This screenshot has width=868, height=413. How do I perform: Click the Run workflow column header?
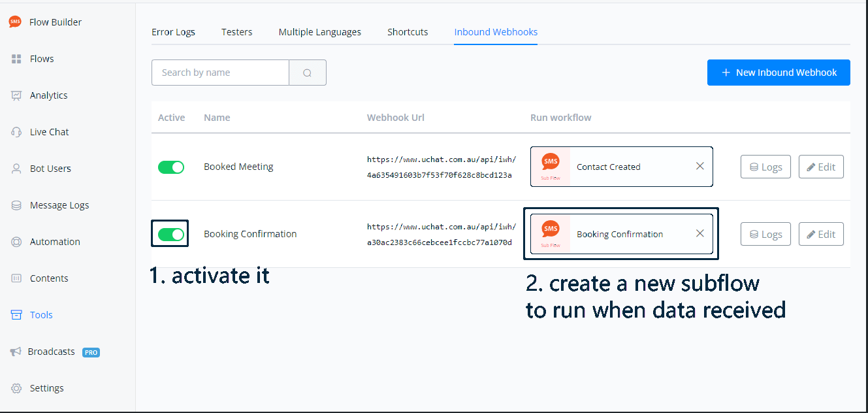(x=561, y=118)
